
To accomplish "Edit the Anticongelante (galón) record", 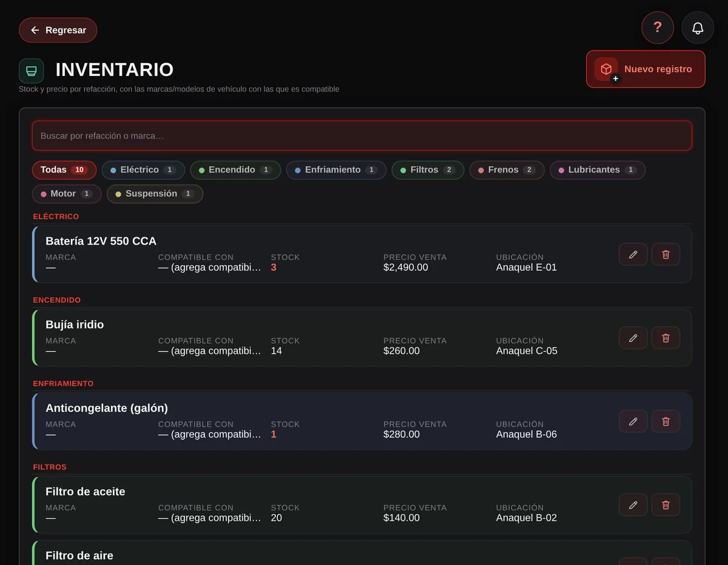I will click(633, 421).
